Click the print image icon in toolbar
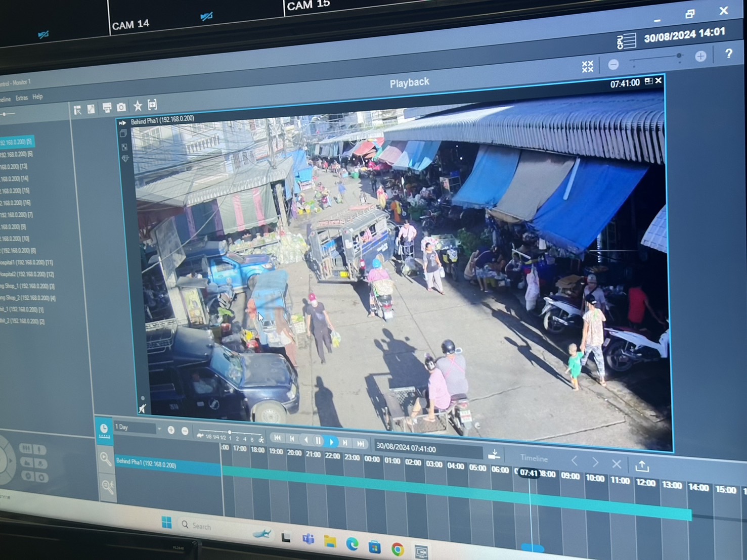Viewport: 747px width, 560px height. [107, 108]
